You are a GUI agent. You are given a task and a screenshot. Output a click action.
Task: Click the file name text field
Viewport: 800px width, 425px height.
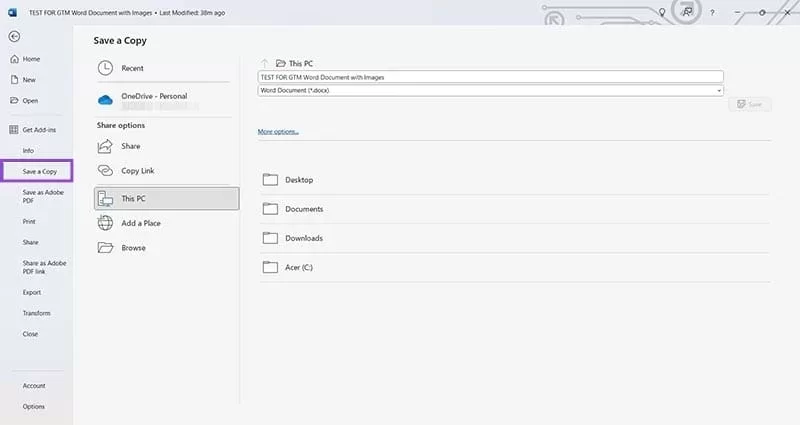489,77
